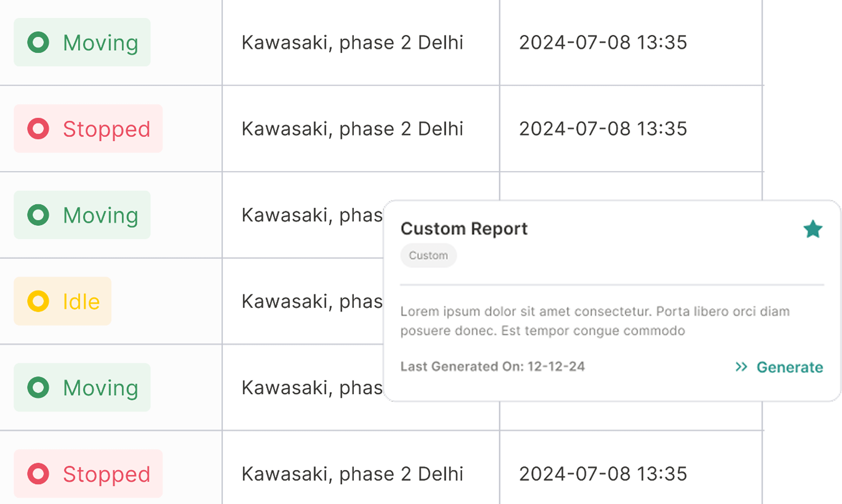Image resolution: width=842 pixels, height=504 pixels.
Task: Toggle the first Moving status badge
Action: (82, 42)
